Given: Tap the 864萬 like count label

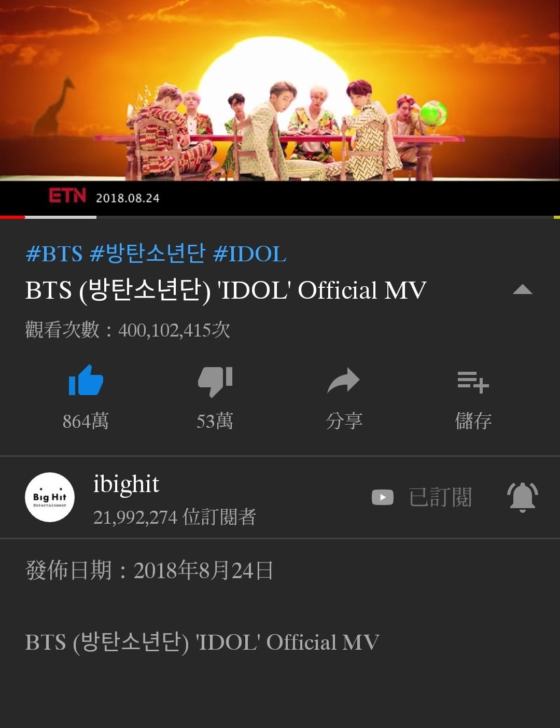Looking at the screenshot, I should [x=86, y=421].
